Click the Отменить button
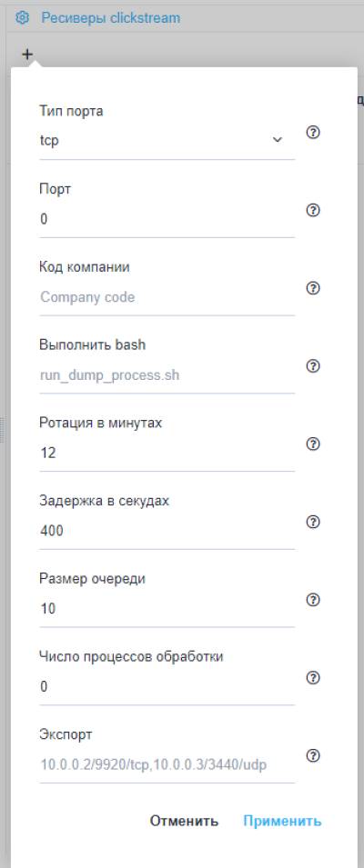 (x=184, y=821)
